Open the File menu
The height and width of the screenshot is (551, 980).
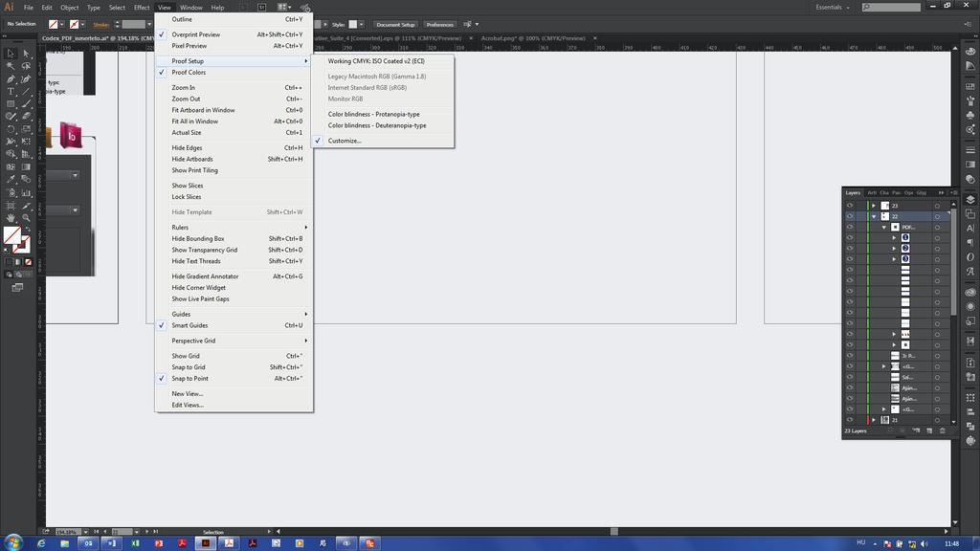(x=29, y=8)
